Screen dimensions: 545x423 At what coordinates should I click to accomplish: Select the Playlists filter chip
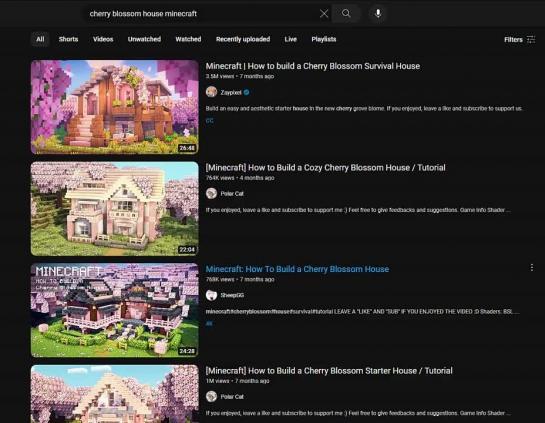[x=324, y=39]
